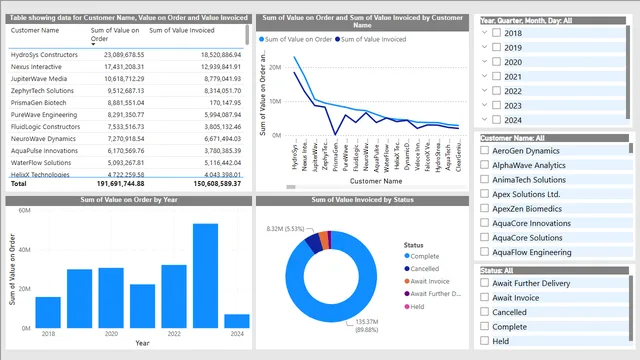Select the JupiterWave Media table row

pos(126,78)
